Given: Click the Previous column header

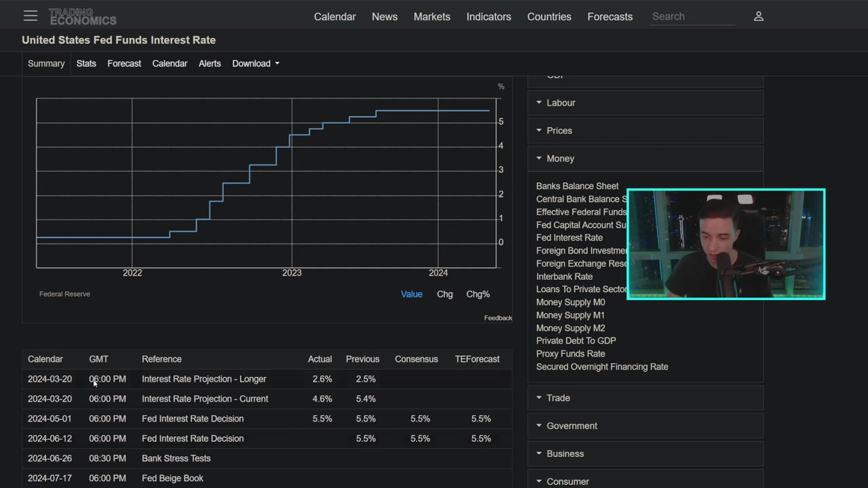Looking at the screenshot, I should (363, 359).
